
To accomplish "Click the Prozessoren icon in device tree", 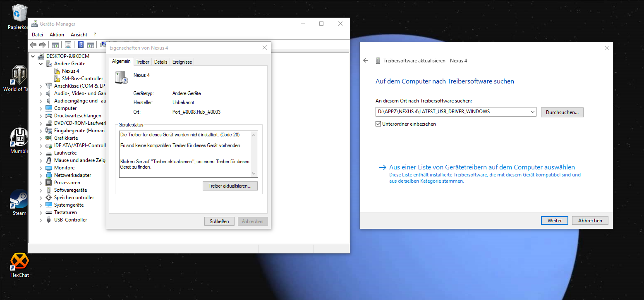I will [49, 183].
